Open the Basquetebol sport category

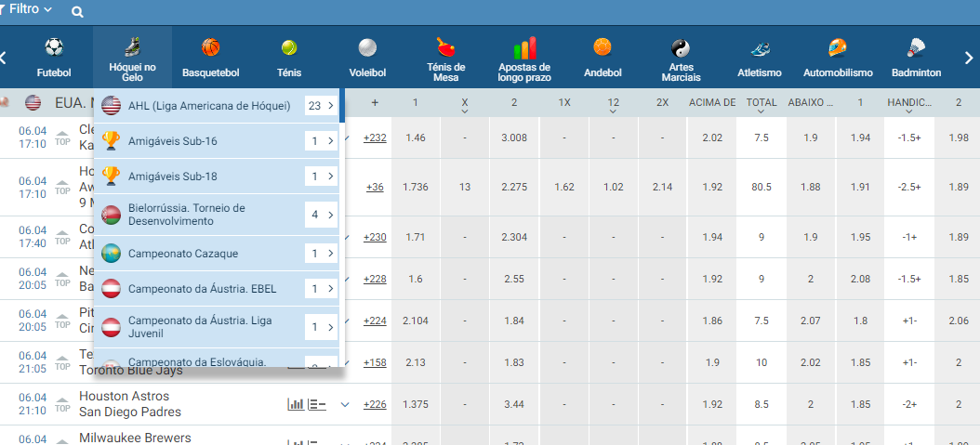211,47
